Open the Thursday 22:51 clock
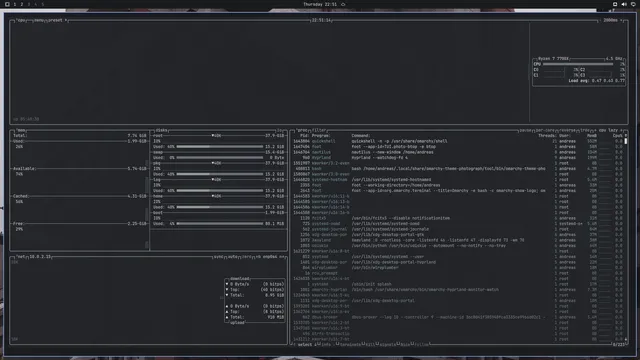The height and width of the screenshot is (360, 640). pos(320,4)
